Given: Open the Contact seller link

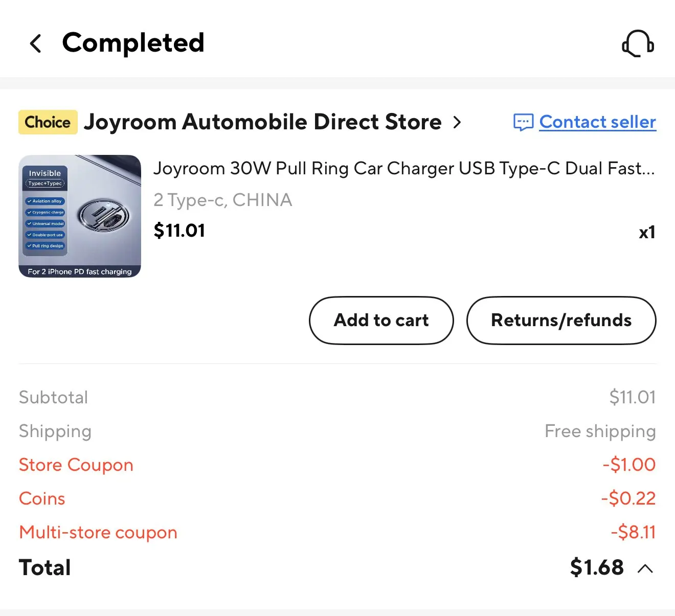Looking at the screenshot, I should point(597,122).
